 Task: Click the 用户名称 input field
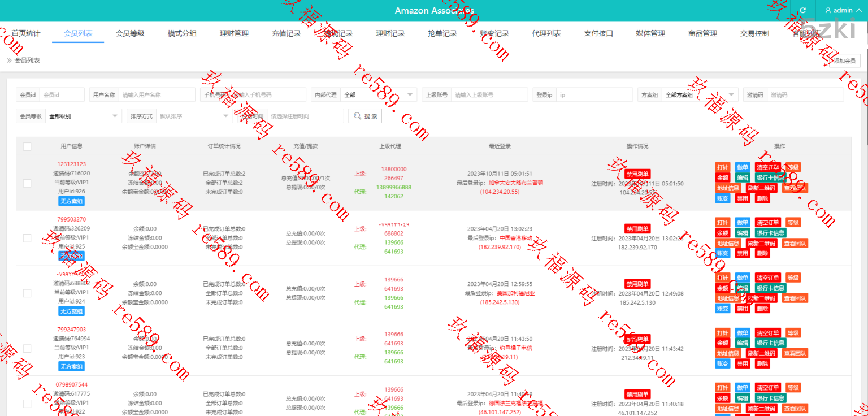point(157,95)
